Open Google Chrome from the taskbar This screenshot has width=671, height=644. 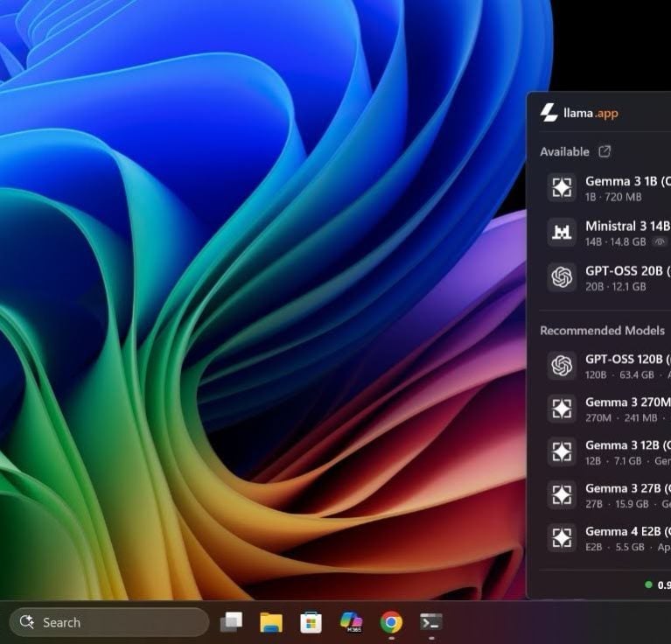(391, 622)
